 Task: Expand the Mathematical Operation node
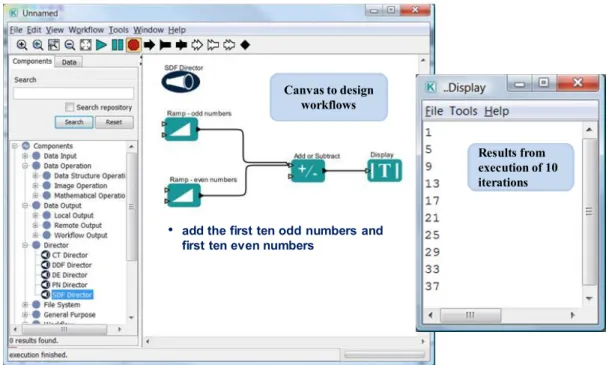pyautogui.click(x=35, y=195)
